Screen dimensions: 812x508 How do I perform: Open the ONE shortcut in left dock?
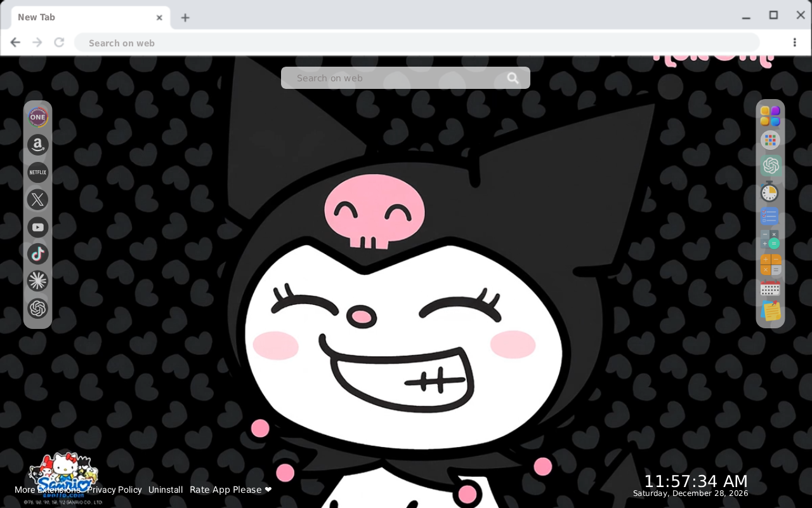38,117
